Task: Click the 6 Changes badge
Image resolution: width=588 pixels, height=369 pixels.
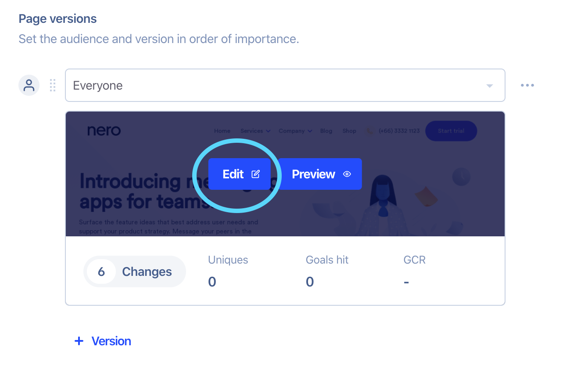Action: click(135, 271)
